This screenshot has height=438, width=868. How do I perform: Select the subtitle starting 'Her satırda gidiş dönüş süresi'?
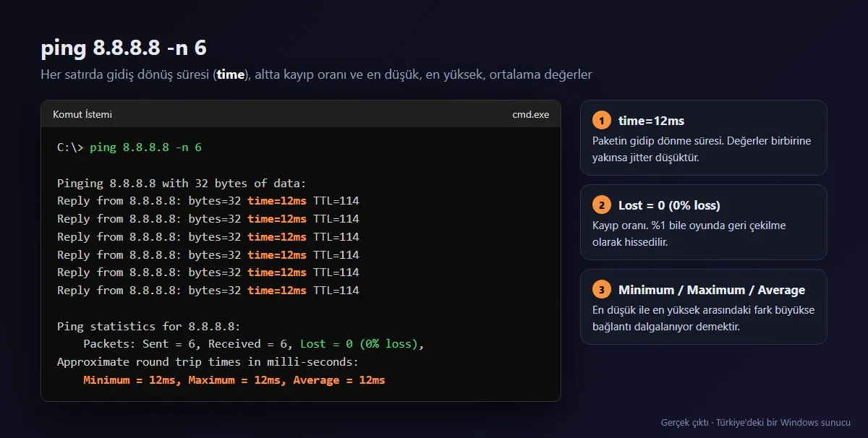(317, 74)
